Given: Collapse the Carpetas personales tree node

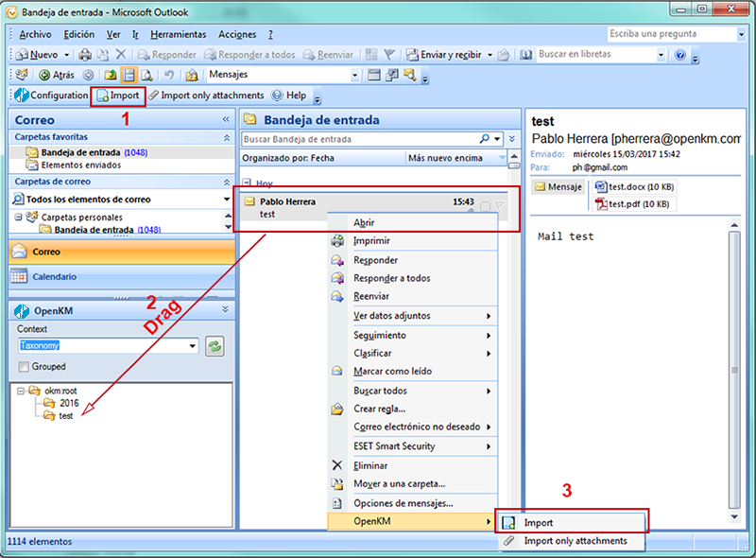Looking at the screenshot, I should pyautogui.click(x=18, y=217).
